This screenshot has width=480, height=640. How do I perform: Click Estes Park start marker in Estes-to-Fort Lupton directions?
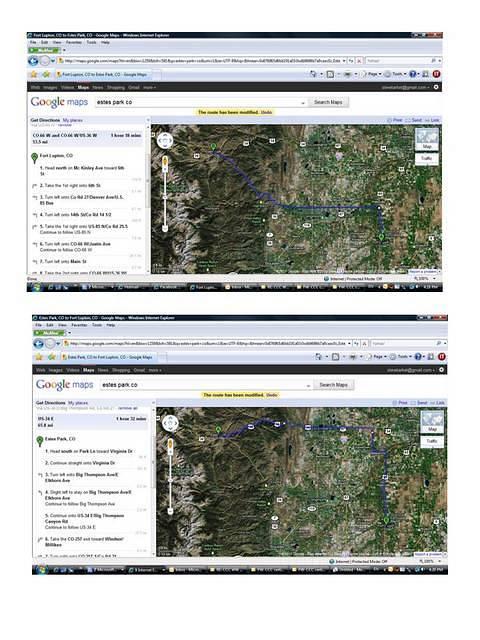coord(40,441)
